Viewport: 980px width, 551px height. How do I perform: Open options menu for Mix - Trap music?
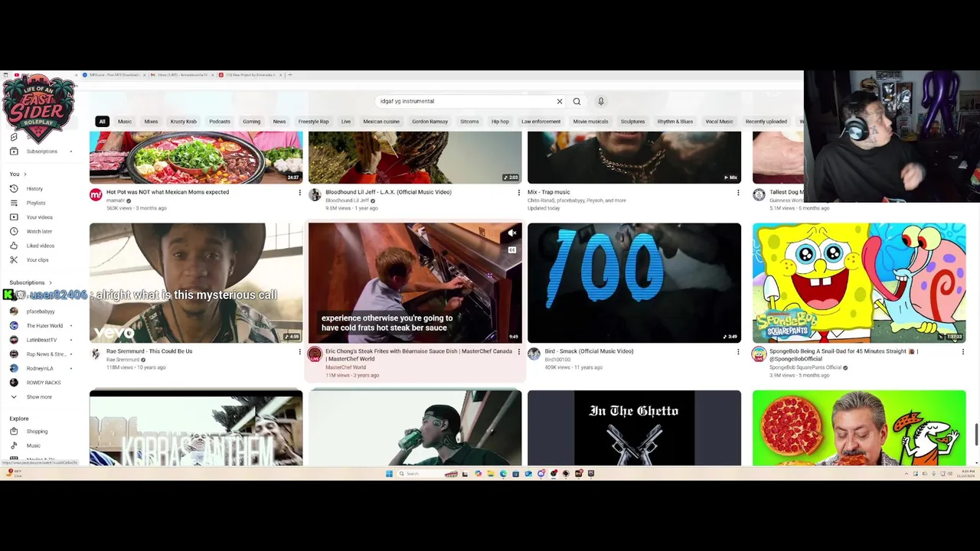(x=738, y=193)
